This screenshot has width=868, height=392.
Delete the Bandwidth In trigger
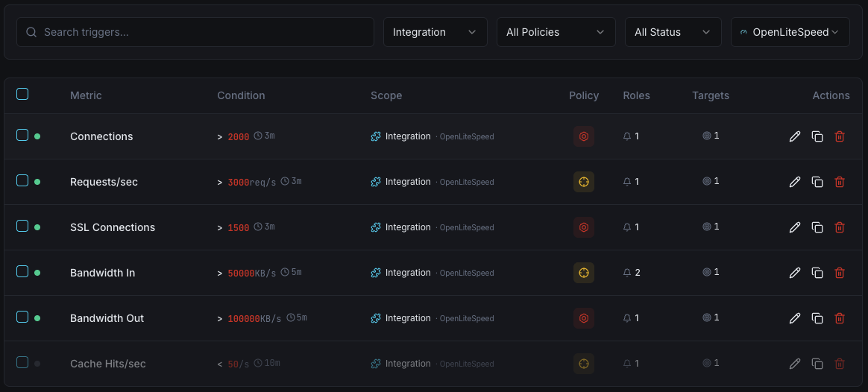(839, 273)
